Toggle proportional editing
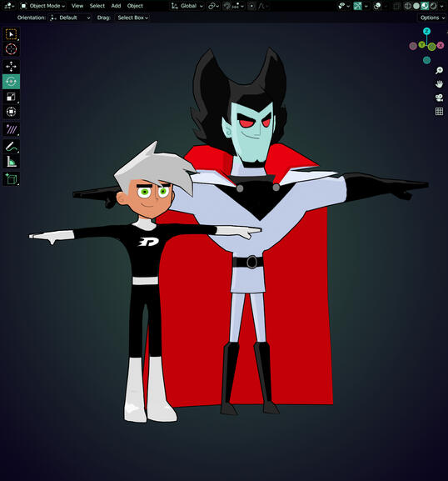 click(x=251, y=6)
